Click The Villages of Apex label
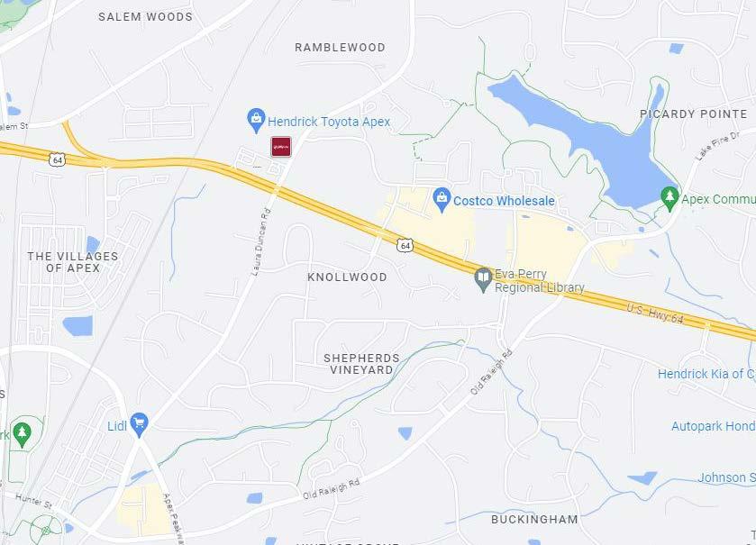Viewport: 756px width, 545px height. click(x=73, y=262)
